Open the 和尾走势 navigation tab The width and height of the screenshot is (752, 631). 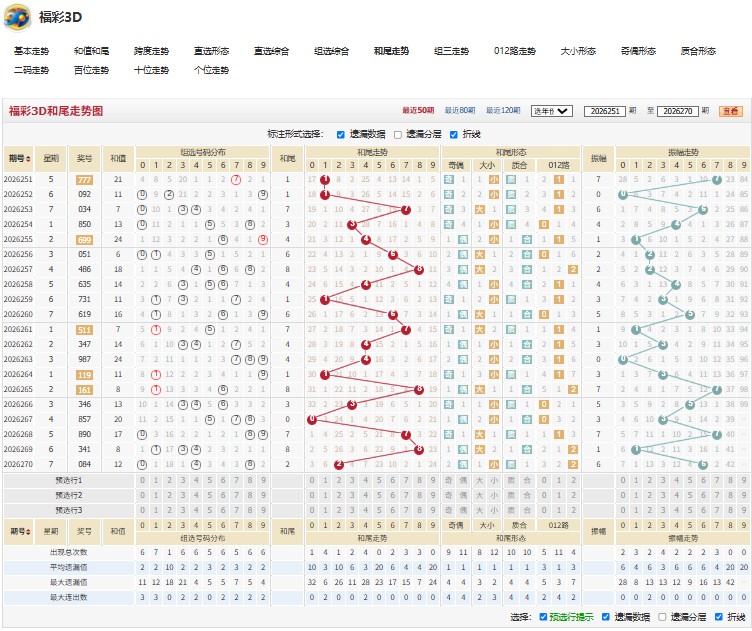pos(391,51)
